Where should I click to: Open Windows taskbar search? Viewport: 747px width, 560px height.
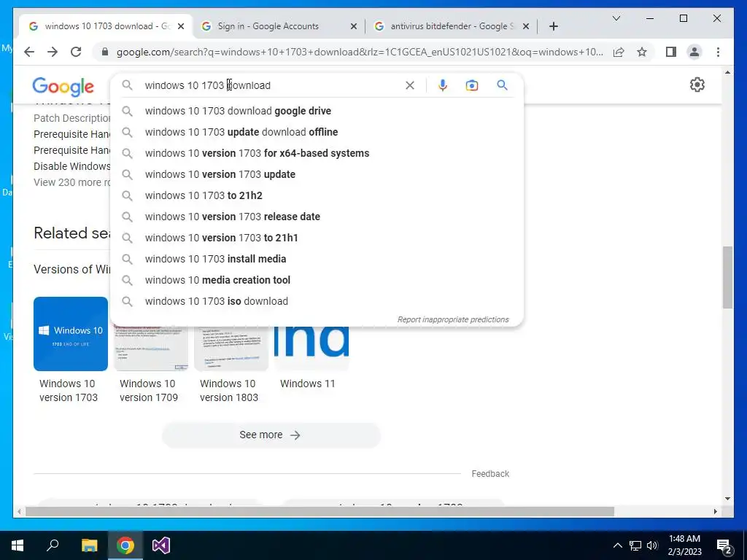point(53,545)
